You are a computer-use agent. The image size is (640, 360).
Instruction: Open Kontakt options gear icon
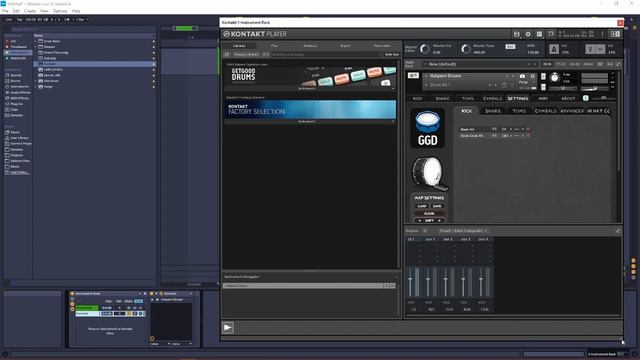point(528,34)
